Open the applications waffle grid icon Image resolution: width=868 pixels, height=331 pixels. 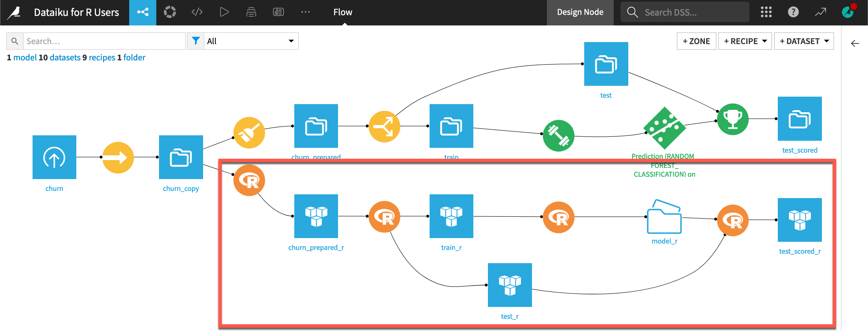[766, 12]
